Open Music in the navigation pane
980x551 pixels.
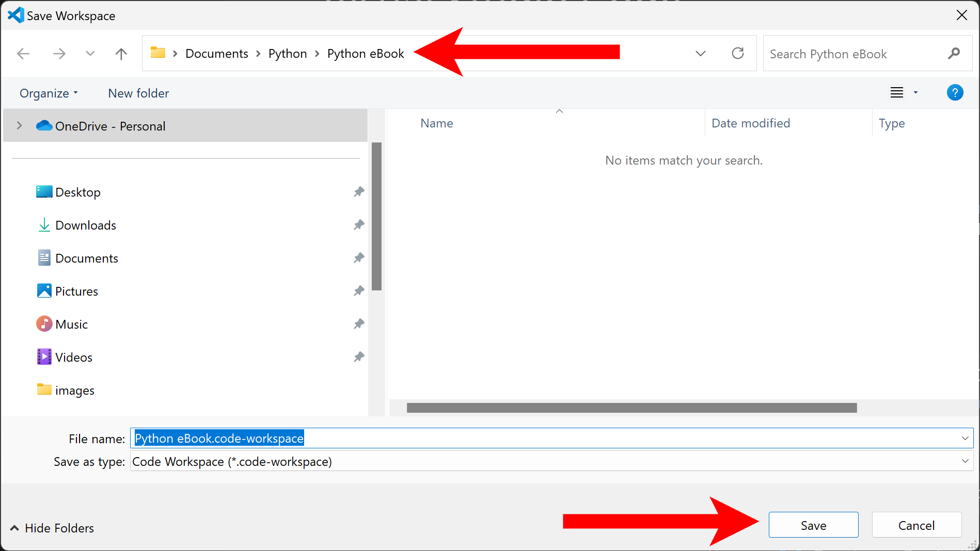(71, 325)
